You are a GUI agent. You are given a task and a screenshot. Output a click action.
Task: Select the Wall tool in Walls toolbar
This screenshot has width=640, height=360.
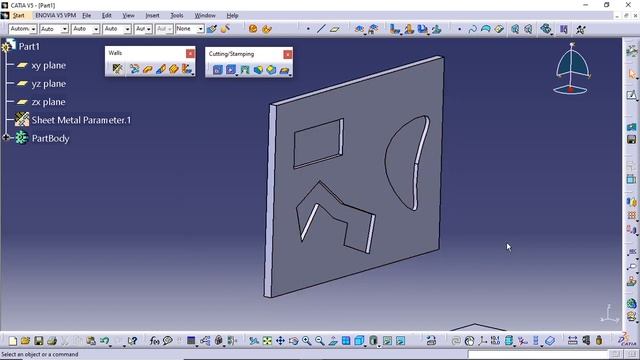pyautogui.click(x=147, y=69)
